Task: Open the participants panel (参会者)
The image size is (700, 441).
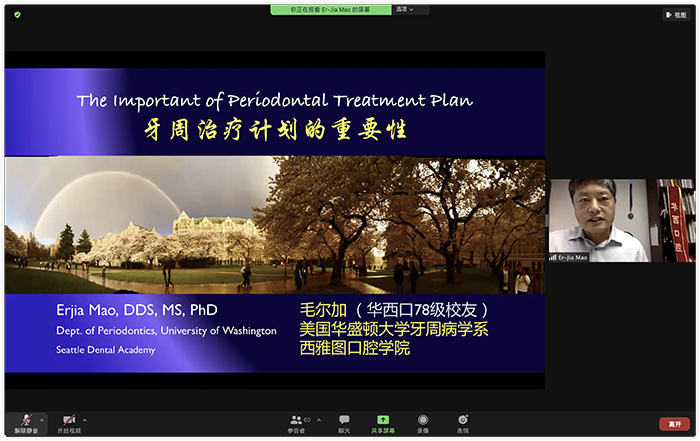Action: pos(296,424)
